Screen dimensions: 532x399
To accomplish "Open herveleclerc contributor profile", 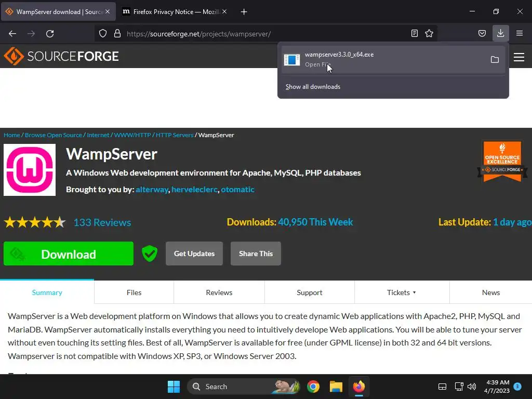I will click(194, 189).
